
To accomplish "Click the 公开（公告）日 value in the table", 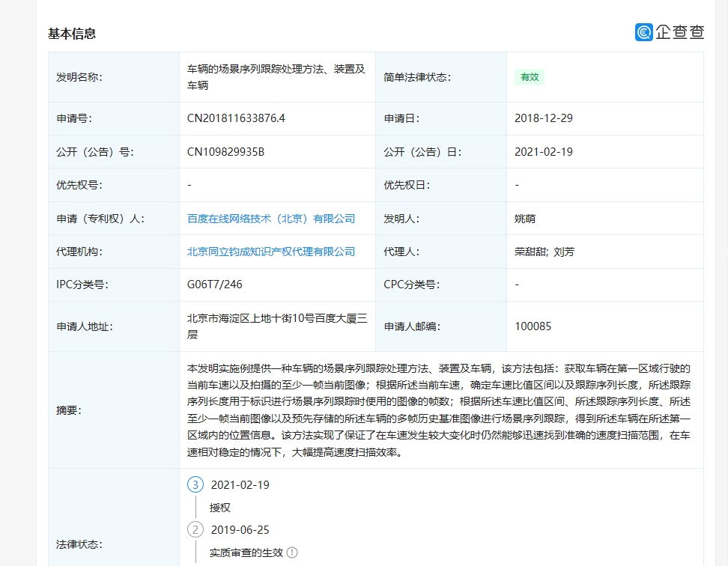I will tap(543, 152).
